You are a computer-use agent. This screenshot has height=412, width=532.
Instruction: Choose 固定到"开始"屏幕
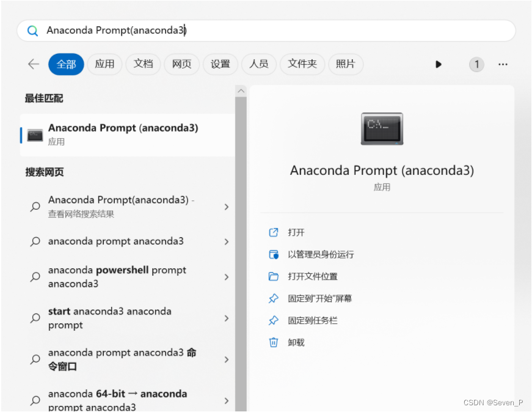320,298
